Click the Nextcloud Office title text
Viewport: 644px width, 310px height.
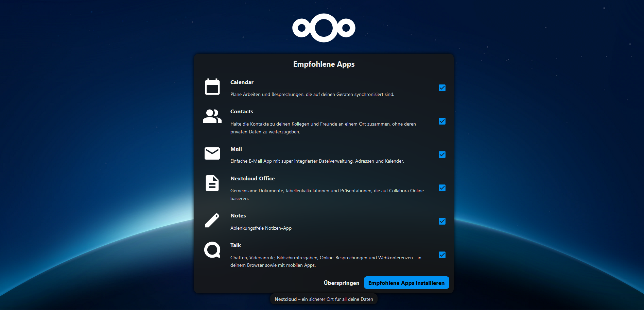pyautogui.click(x=253, y=179)
